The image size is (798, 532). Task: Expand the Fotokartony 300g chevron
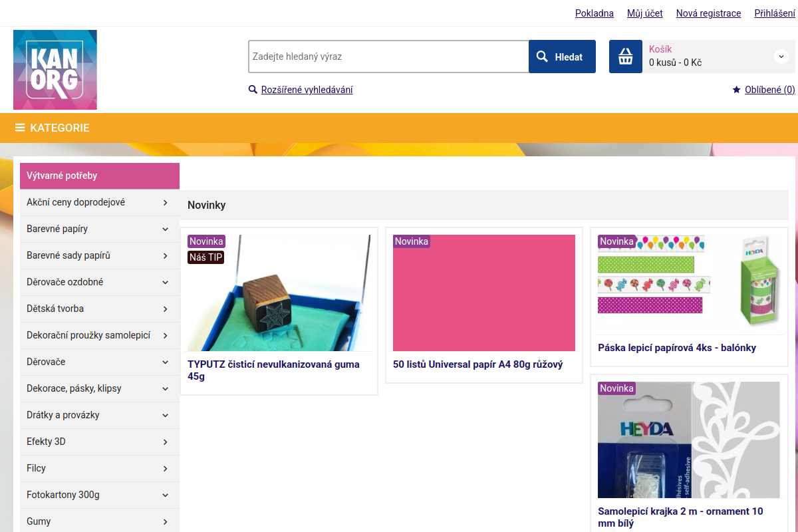tap(166, 495)
